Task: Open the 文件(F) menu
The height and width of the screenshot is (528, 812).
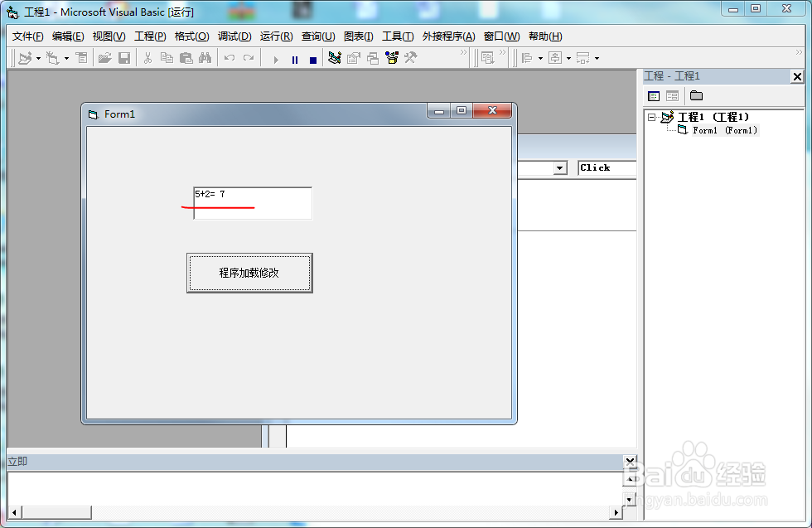Action: pyautogui.click(x=28, y=36)
